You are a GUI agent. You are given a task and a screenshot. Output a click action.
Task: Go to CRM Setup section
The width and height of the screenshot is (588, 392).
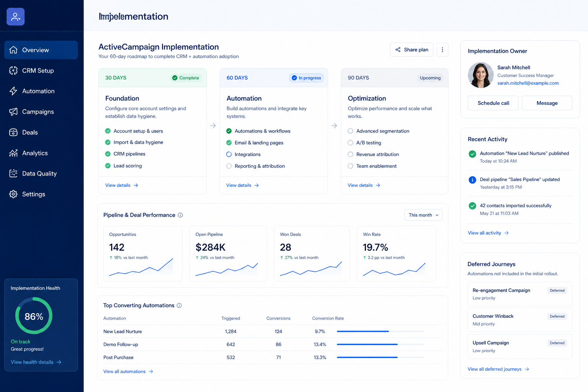(x=41, y=70)
